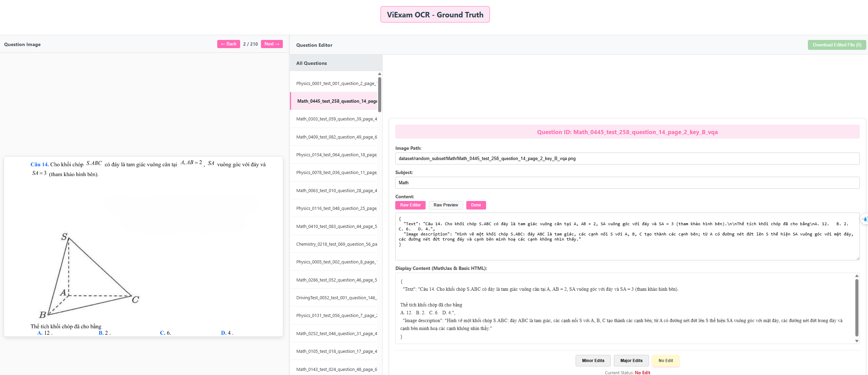Click the Image Path input field
The height and width of the screenshot is (375, 868).
[x=627, y=159]
